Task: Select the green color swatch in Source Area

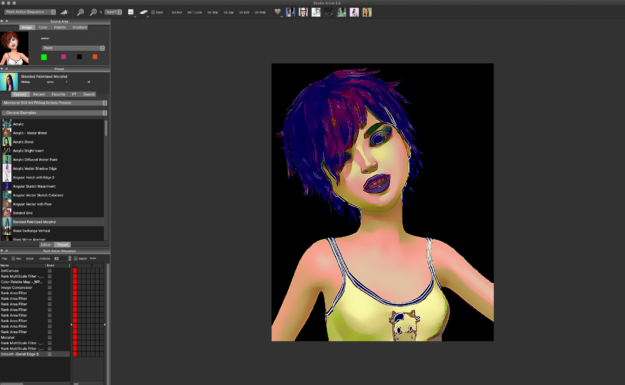Action: [44, 57]
